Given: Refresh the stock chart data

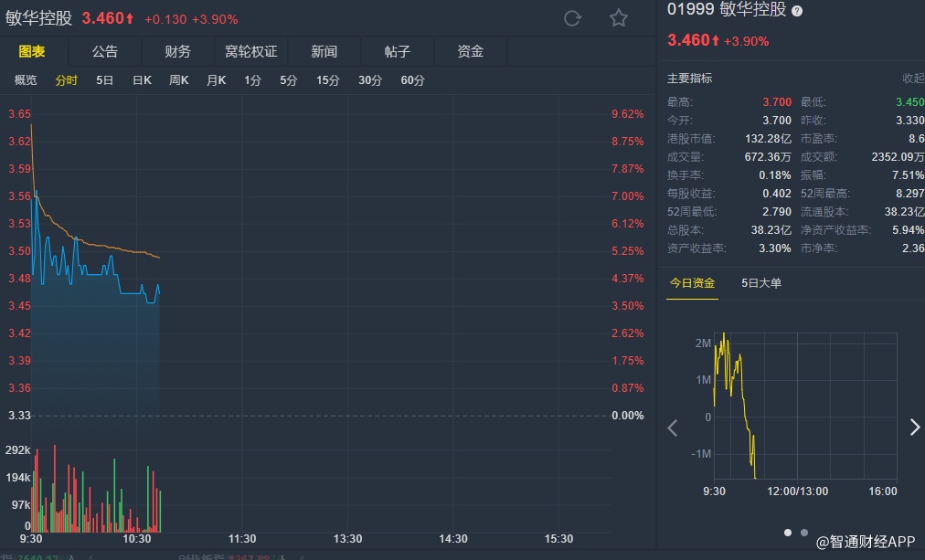Looking at the screenshot, I should click(x=573, y=18).
